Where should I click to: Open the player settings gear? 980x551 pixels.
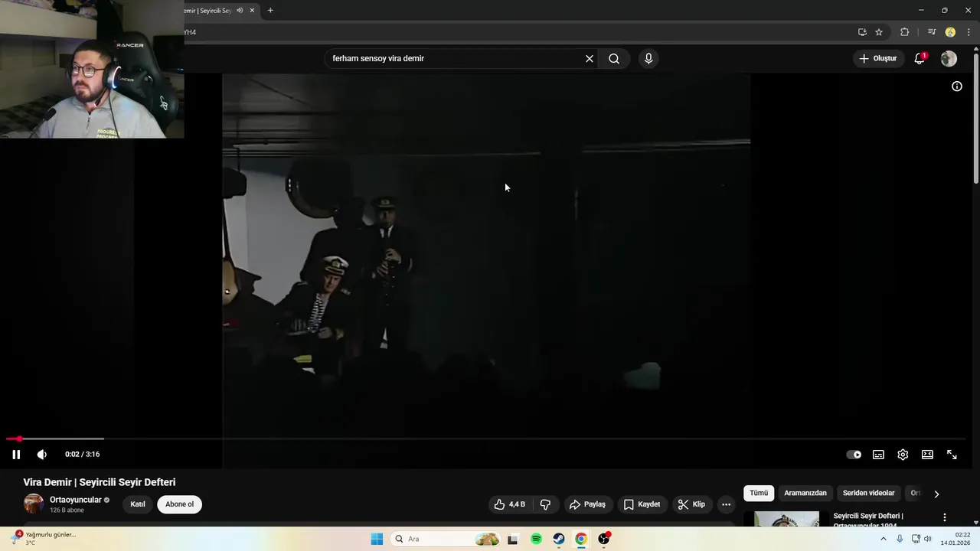coord(903,455)
